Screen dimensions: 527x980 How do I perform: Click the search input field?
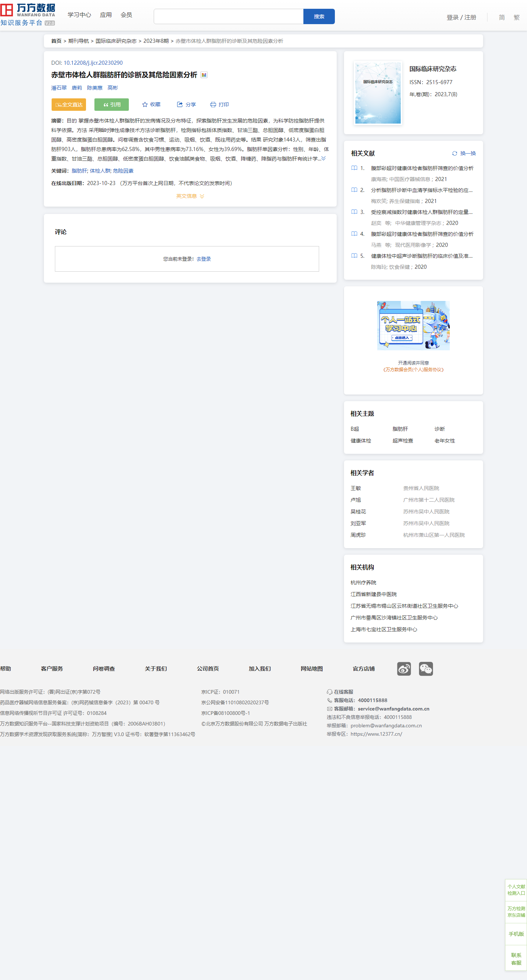coord(228,16)
